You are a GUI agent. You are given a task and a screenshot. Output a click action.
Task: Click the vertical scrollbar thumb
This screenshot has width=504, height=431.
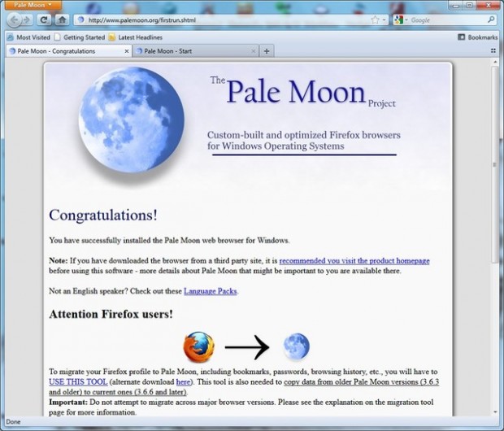tap(494, 164)
